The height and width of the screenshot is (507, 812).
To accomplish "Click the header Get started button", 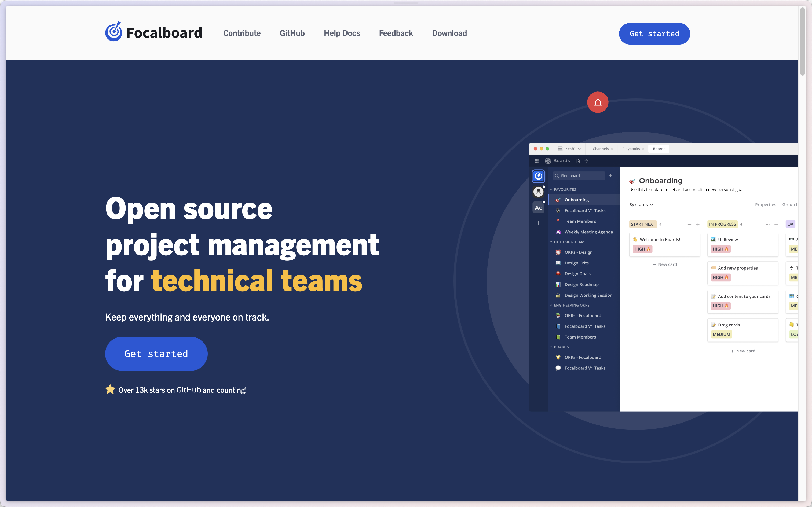I will tap(654, 34).
